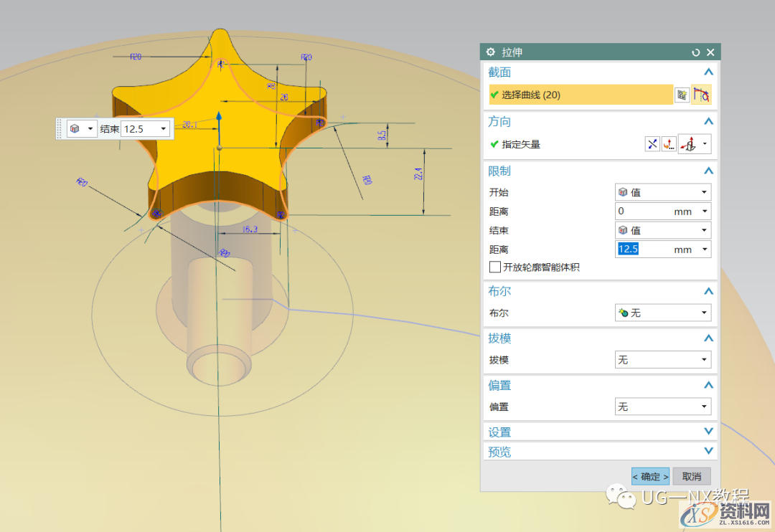Image resolution: width=775 pixels, height=532 pixels.
Task: Click the end distance 12.5 field
Action: pos(643,250)
